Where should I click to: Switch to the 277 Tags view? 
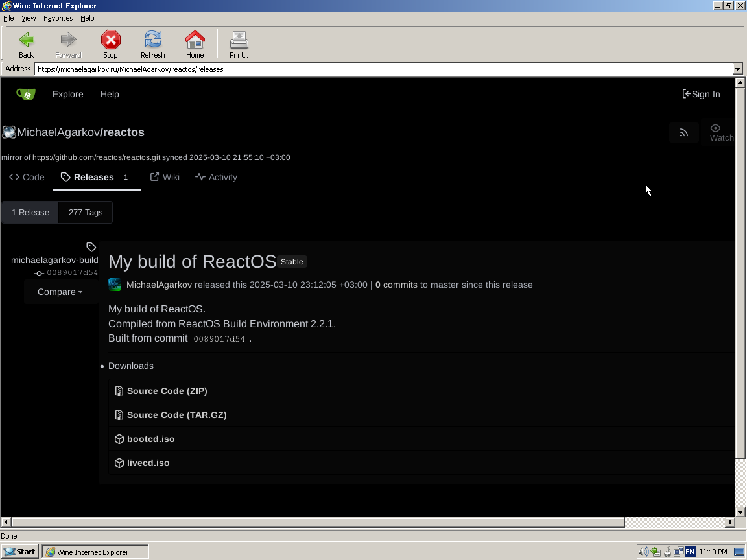click(x=86, y=213)
